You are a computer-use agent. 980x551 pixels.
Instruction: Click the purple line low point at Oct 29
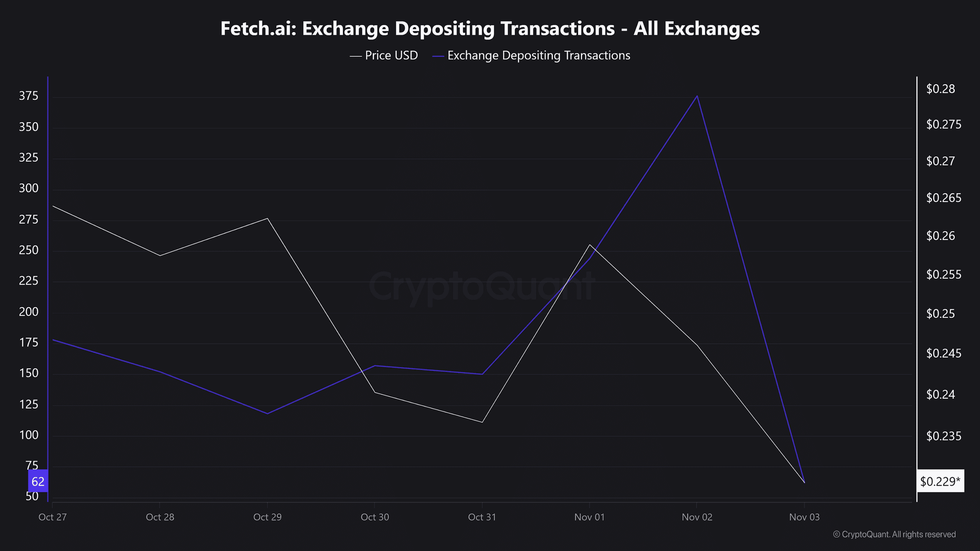[267, 413]
